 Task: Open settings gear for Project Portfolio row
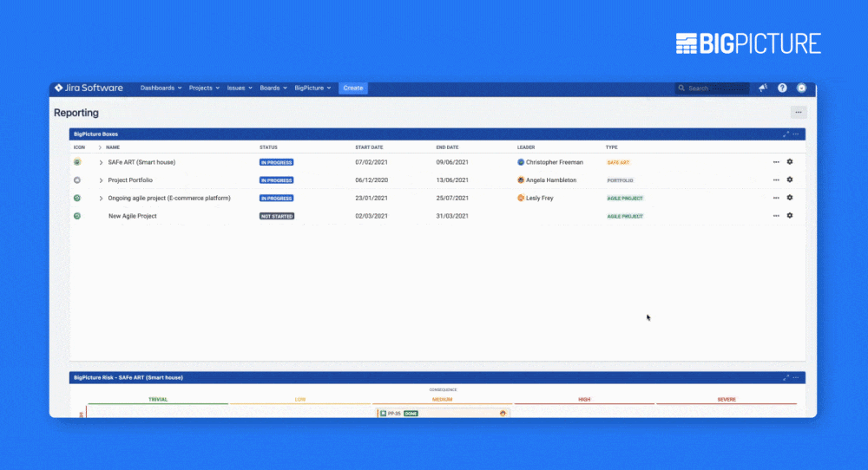[790, 180]
